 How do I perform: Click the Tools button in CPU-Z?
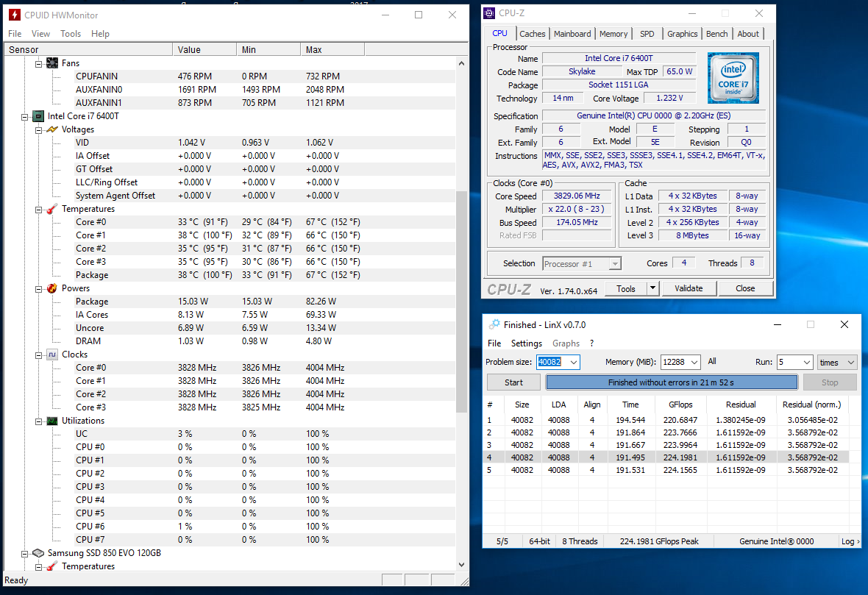pyautogui.click(x=625, y=288)
